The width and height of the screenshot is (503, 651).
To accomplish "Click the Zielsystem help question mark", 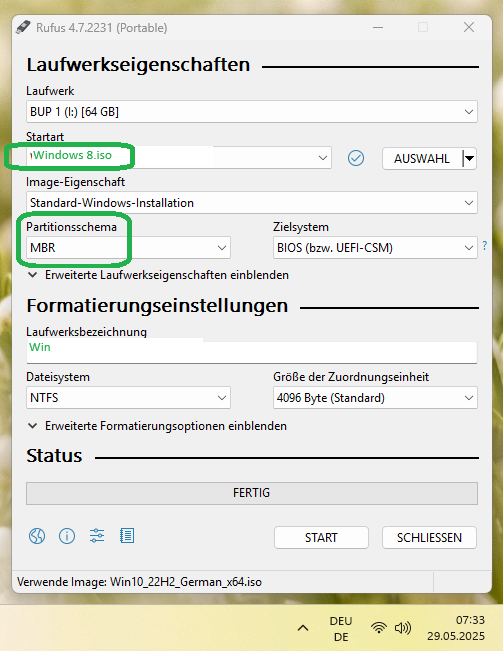I will 485,245.
